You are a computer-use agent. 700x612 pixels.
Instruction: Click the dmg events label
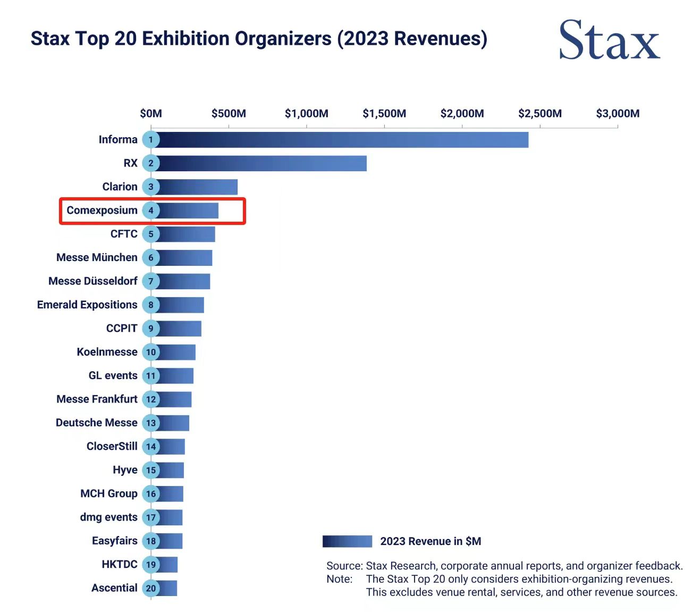[108, 517]
